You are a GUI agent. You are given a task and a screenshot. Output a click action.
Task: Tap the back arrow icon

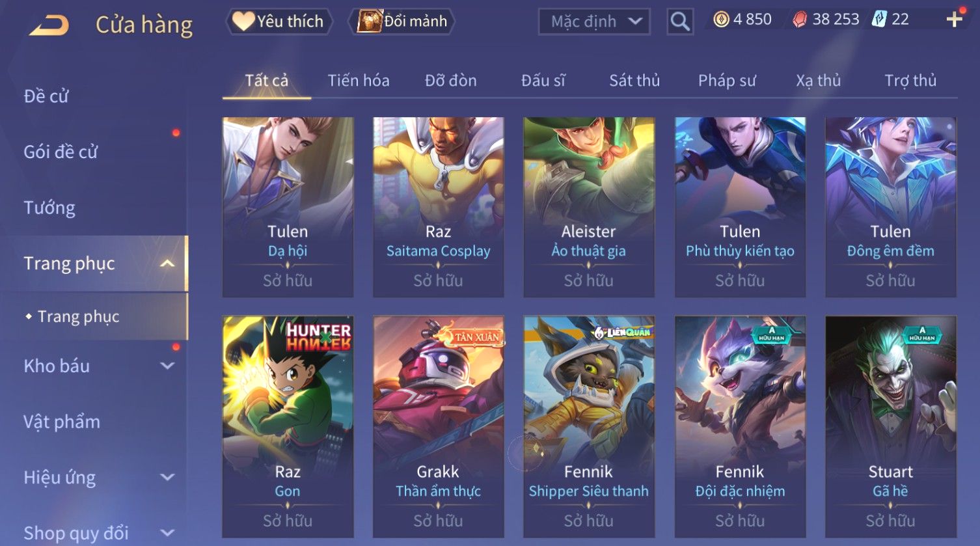[49, 25]
